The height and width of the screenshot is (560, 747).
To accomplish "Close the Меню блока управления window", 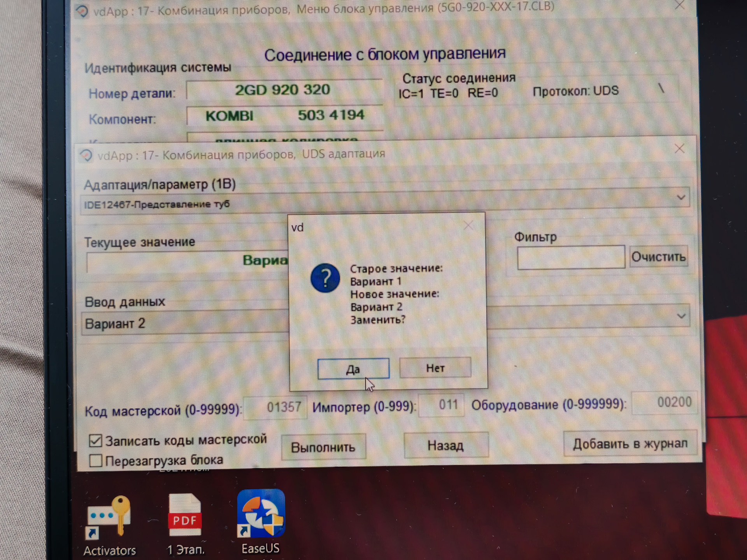I will pyautogui.click(x=680, y=5).
